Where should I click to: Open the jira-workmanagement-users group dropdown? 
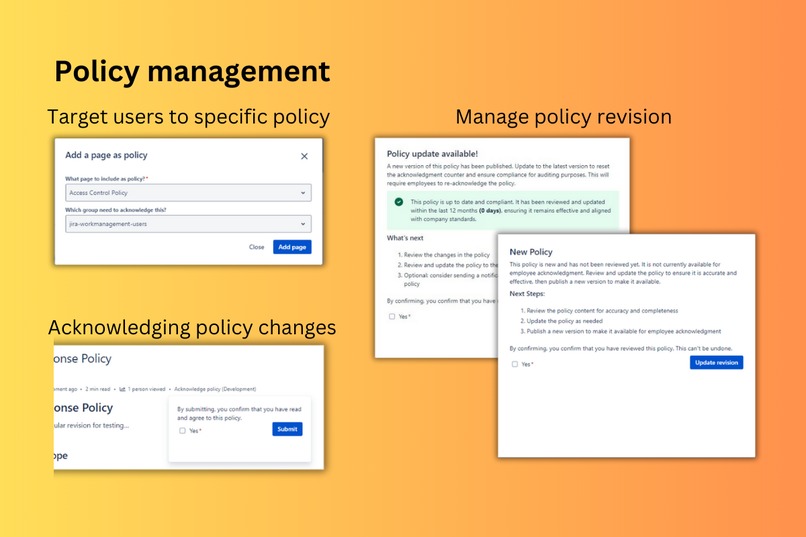[188, 224]
